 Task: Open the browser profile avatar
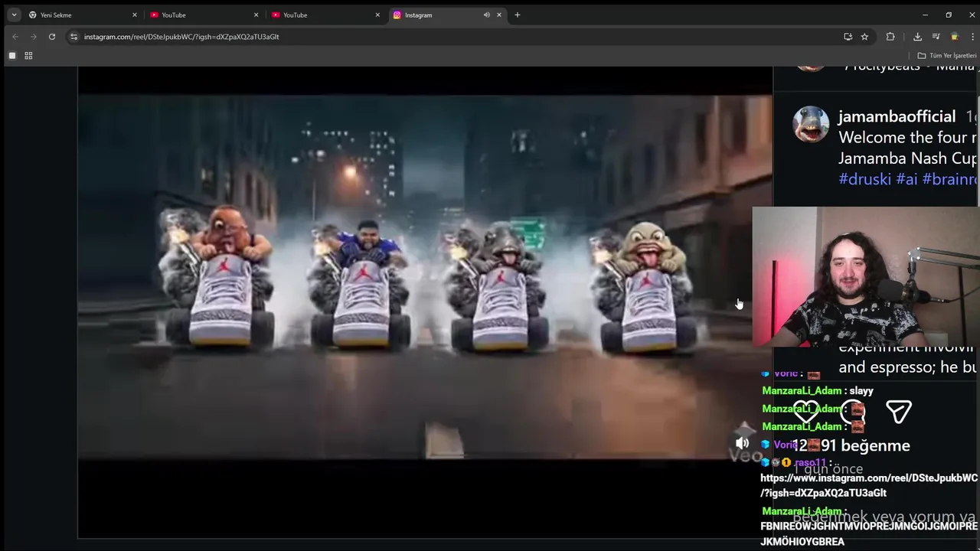pos(954,36)
